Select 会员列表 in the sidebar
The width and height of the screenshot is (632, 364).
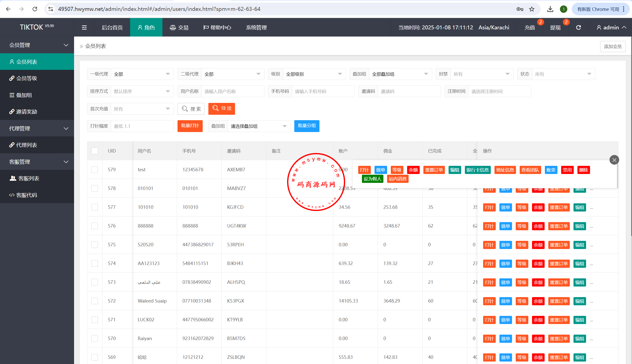[37, 62]
